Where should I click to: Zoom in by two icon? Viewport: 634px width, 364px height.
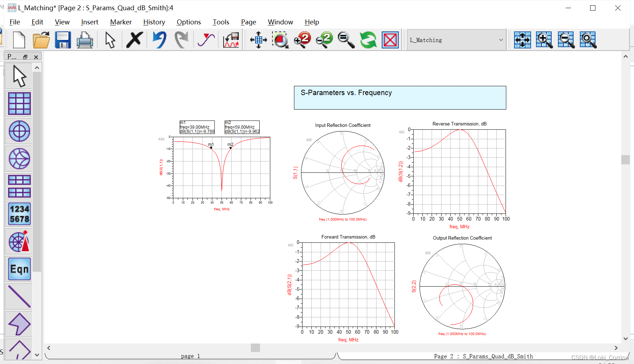(302, 40)
